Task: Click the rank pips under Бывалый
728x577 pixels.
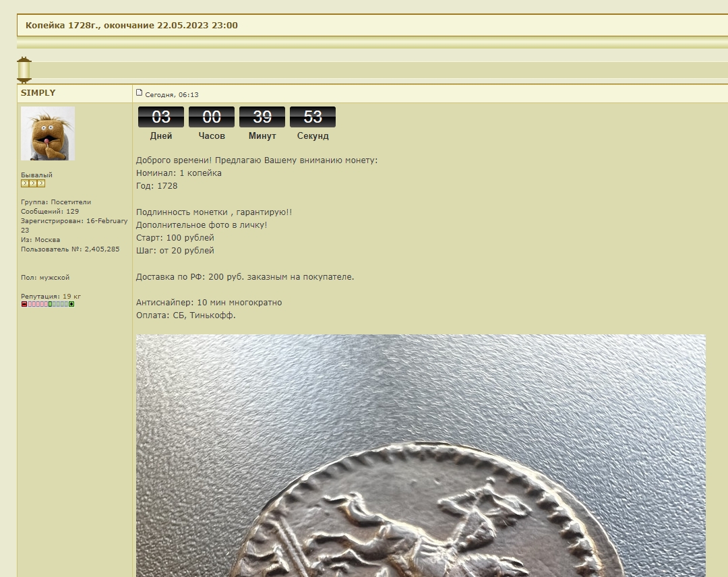Action: coord(33,183)
